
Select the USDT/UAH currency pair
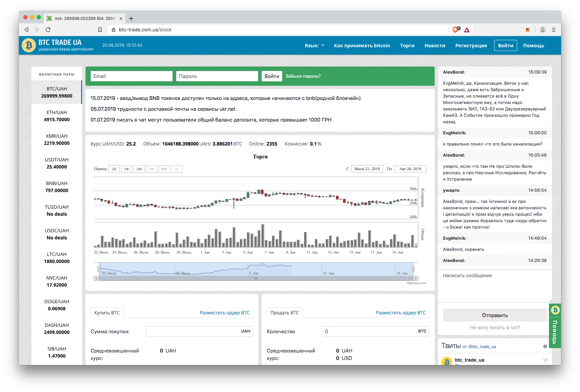57,163
